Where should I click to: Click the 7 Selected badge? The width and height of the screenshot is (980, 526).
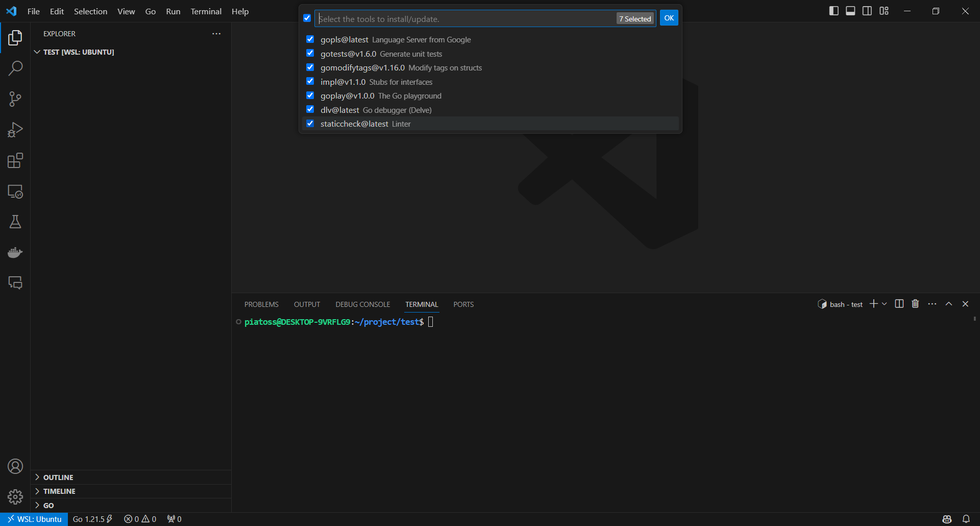click(x=635, y=19)
